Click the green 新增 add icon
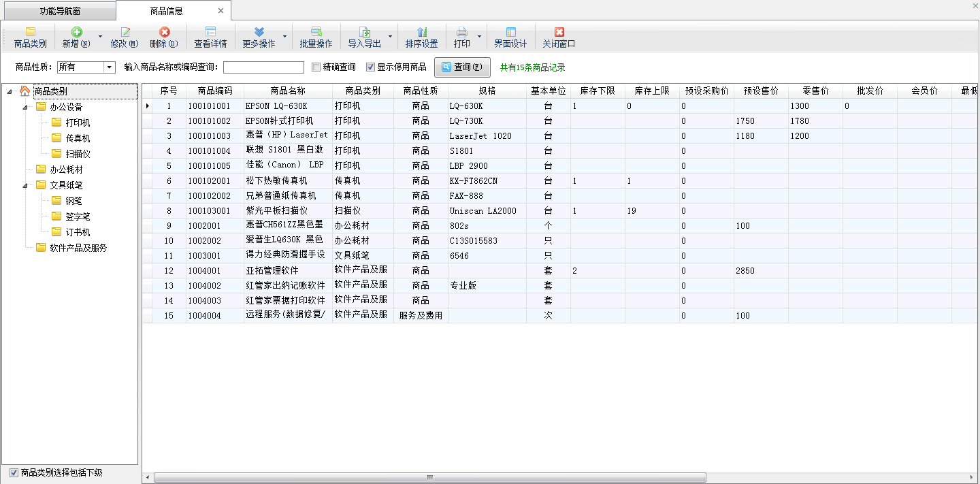980x484 pixels. tap(76, 33)
